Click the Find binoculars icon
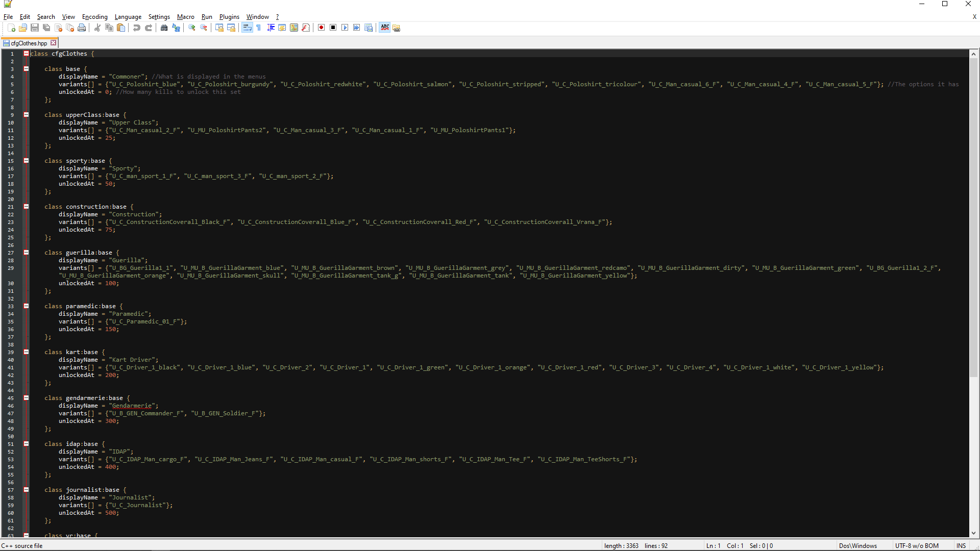 tap(164, 28)
